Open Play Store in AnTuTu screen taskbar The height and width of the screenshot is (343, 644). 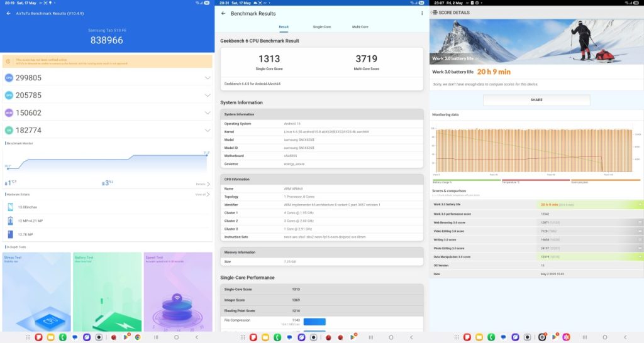pyautogui.click(x=126, y=337)
